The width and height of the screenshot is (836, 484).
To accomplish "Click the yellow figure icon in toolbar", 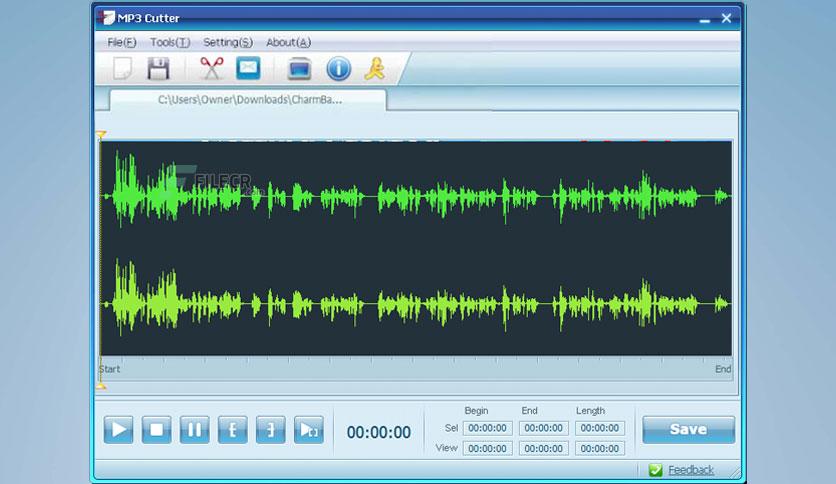I will coord(375,69).
